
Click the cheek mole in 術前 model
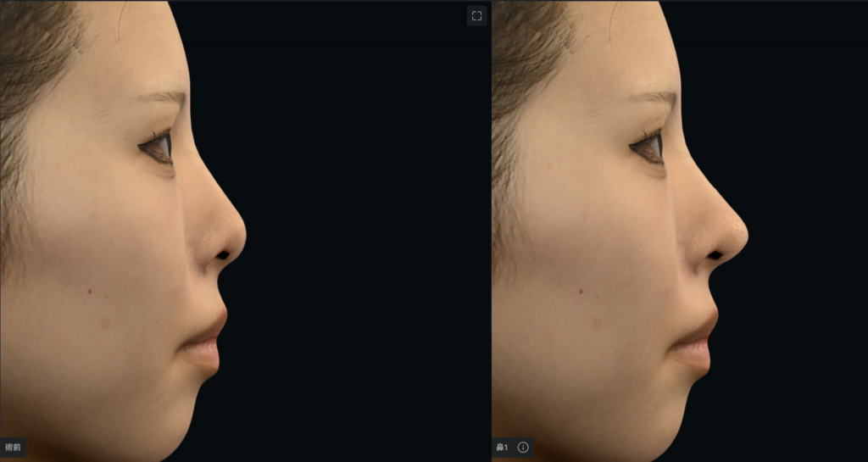tap(90, 291)
